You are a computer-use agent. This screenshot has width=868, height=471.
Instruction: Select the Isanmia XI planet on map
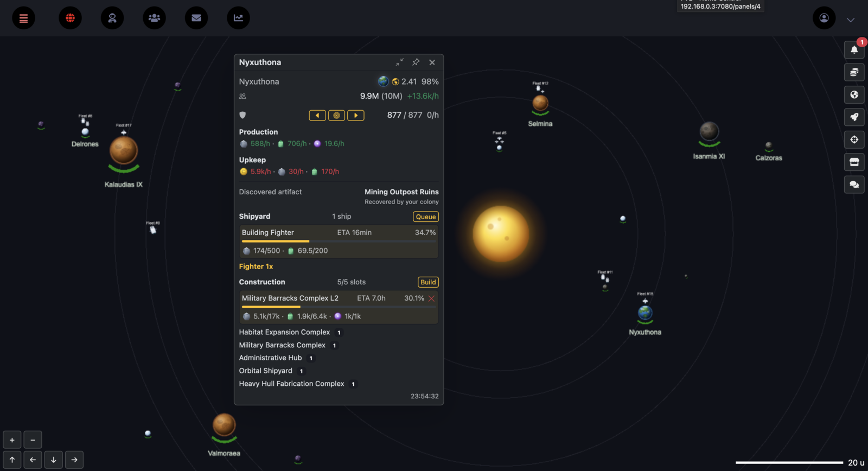click(709, 131)
